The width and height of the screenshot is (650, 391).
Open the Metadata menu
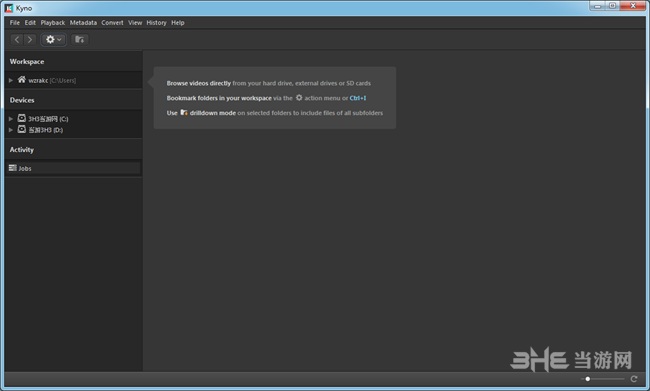(x=83, y=23)
